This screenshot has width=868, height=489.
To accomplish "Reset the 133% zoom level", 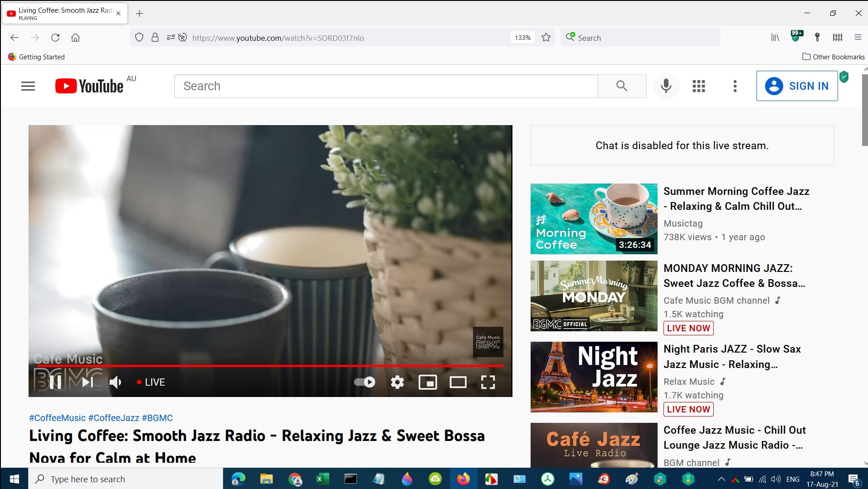I will click(x=522, y=38).
